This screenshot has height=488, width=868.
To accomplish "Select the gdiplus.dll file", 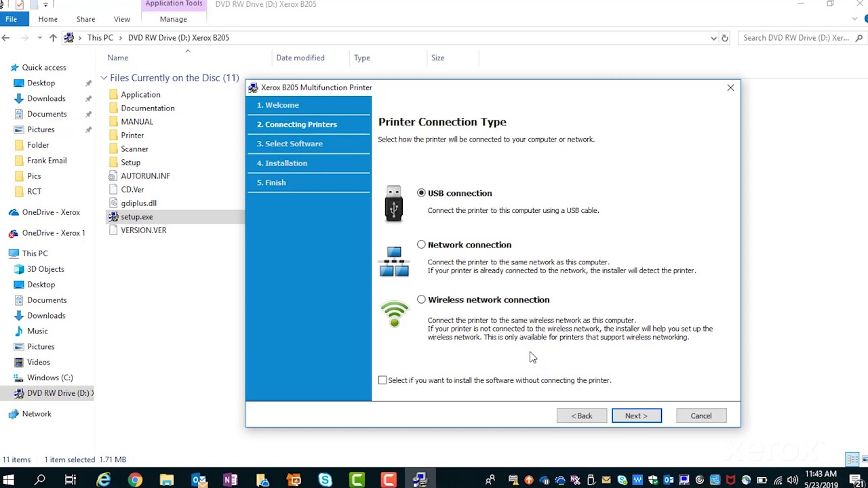I will pyautogui.click(x=138, y=203).
